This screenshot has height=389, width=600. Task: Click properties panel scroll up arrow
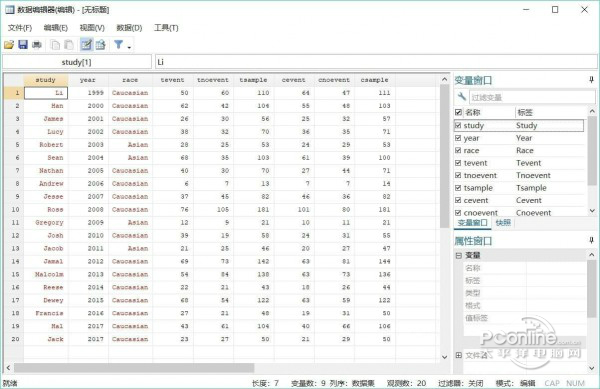coord(592,254)
